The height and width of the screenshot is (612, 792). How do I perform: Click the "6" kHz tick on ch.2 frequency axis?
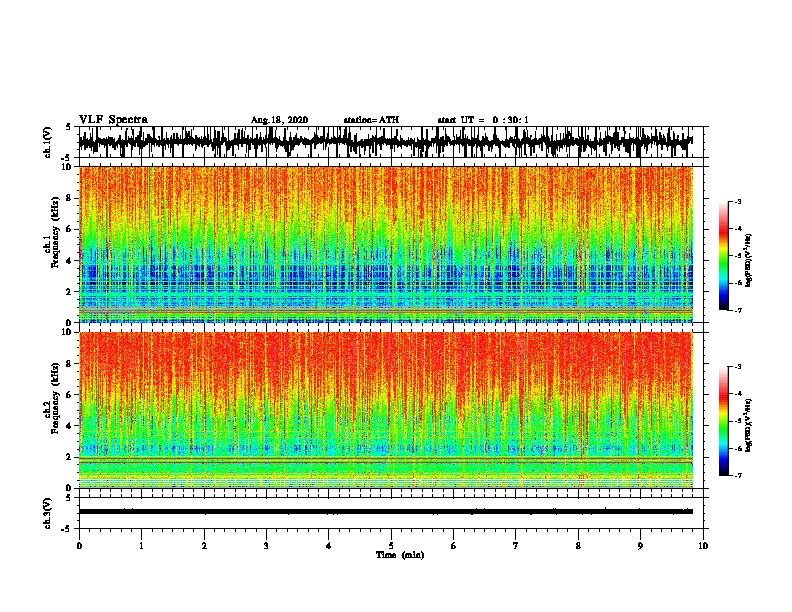point(69,394)
